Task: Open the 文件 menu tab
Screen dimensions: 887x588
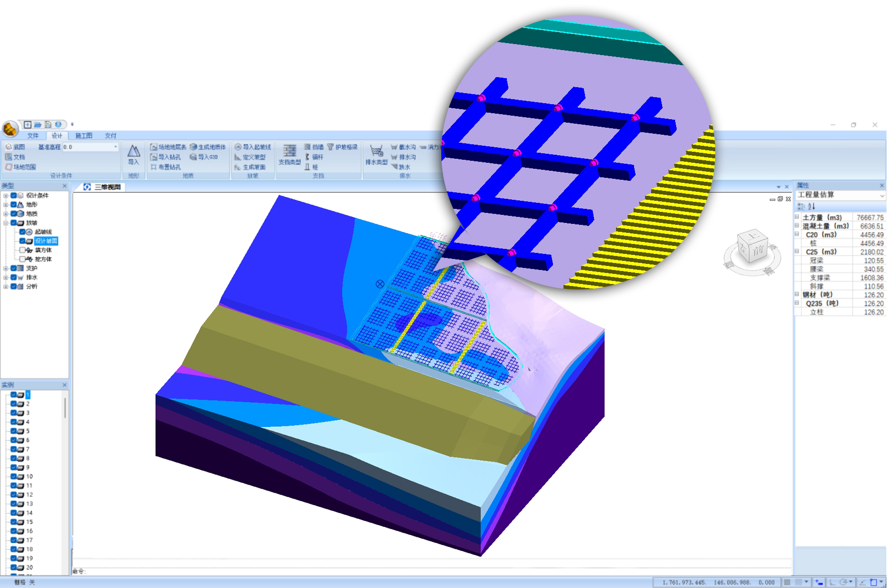Action: click(33, 136)
